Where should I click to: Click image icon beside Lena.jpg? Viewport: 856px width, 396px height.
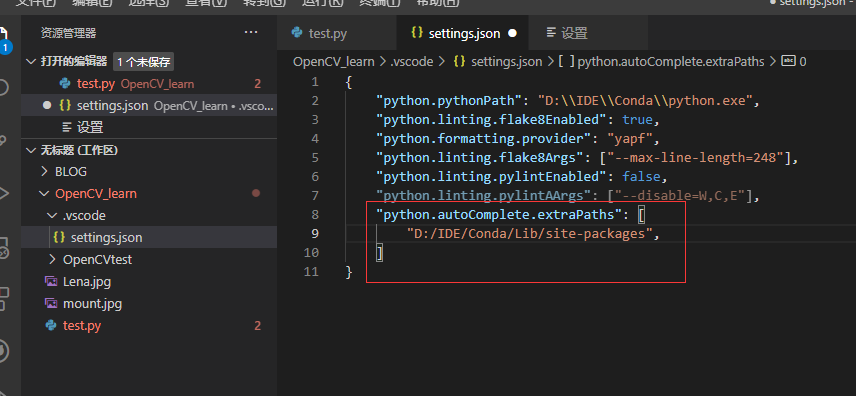click(x=51, y=282)
